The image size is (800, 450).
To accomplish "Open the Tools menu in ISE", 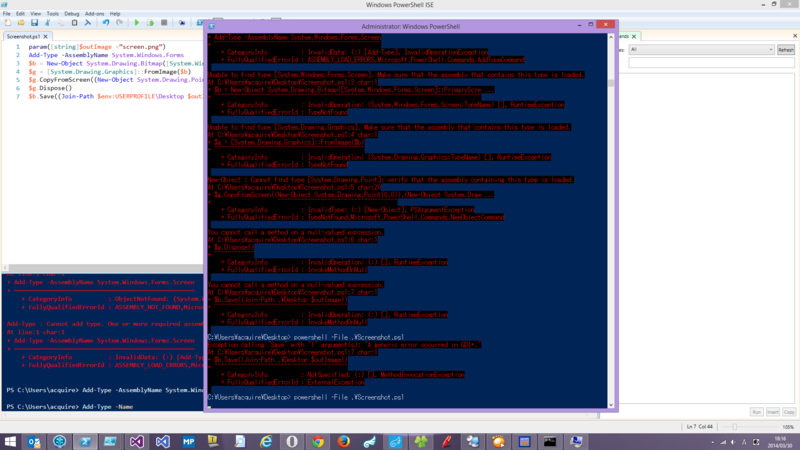I will click(53, 14).
